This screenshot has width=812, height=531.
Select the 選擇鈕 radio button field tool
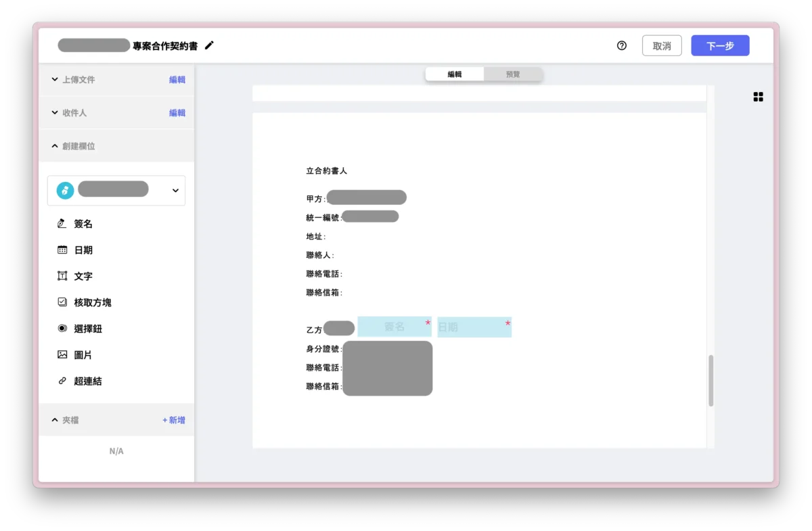tap(87, 328)
